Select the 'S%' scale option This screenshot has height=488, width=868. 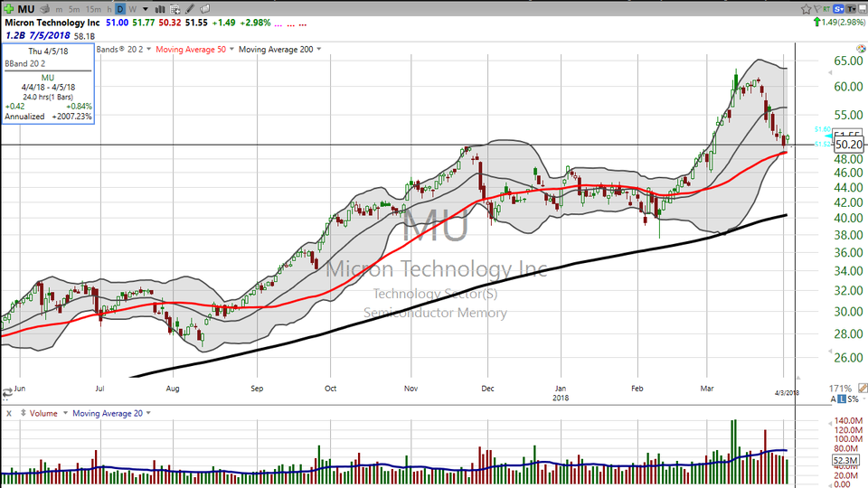(853, 399)
